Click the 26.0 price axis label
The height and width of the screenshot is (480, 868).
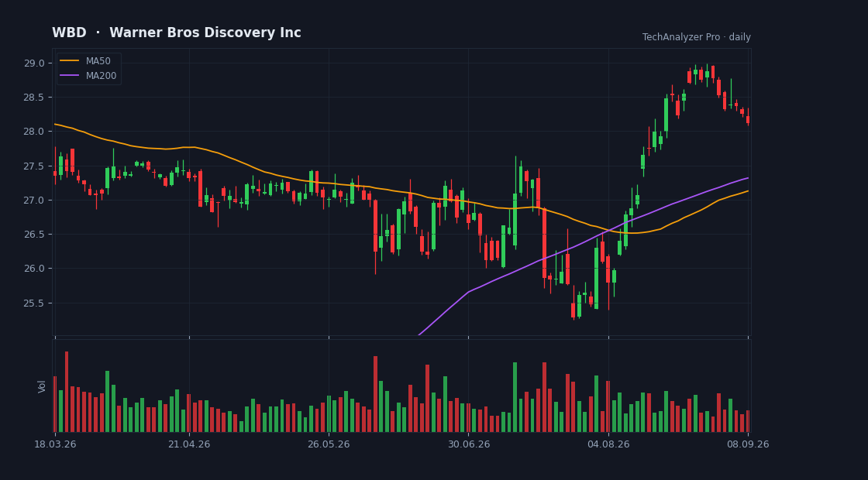(x=34, y=269)
